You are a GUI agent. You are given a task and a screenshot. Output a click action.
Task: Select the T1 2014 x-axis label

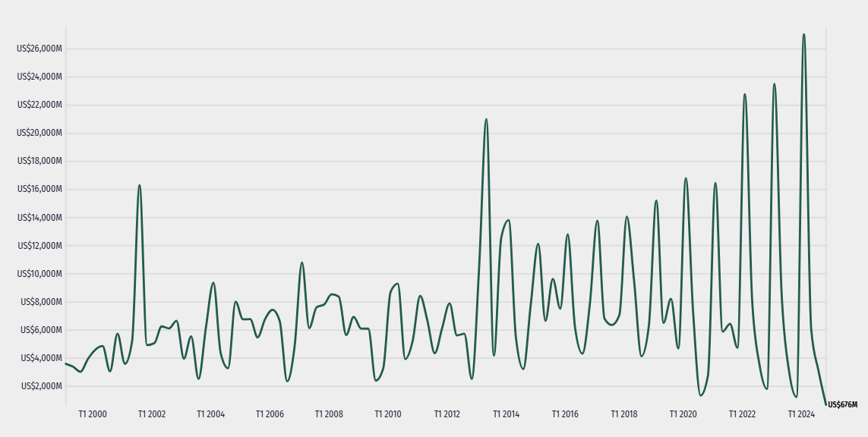click(506, 414)
